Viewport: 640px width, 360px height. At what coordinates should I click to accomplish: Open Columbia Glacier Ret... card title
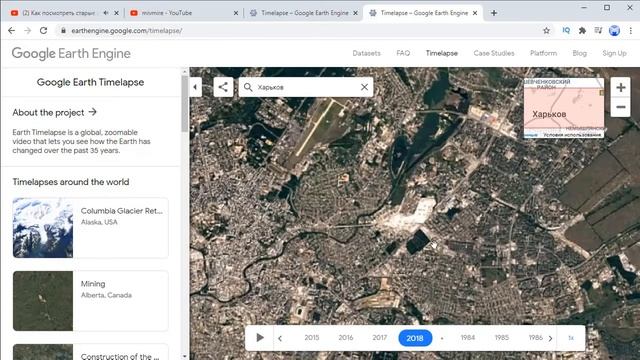click(122, 211)
